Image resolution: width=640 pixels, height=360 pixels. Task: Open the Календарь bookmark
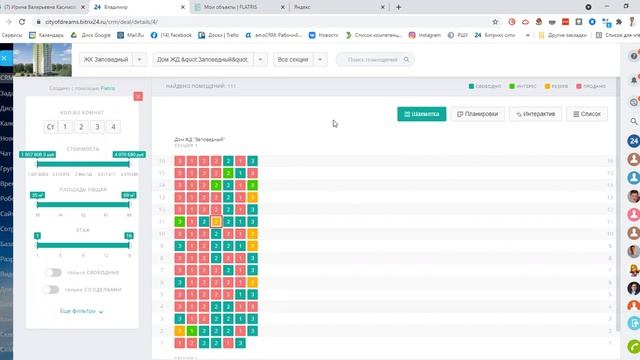point(46,35)
